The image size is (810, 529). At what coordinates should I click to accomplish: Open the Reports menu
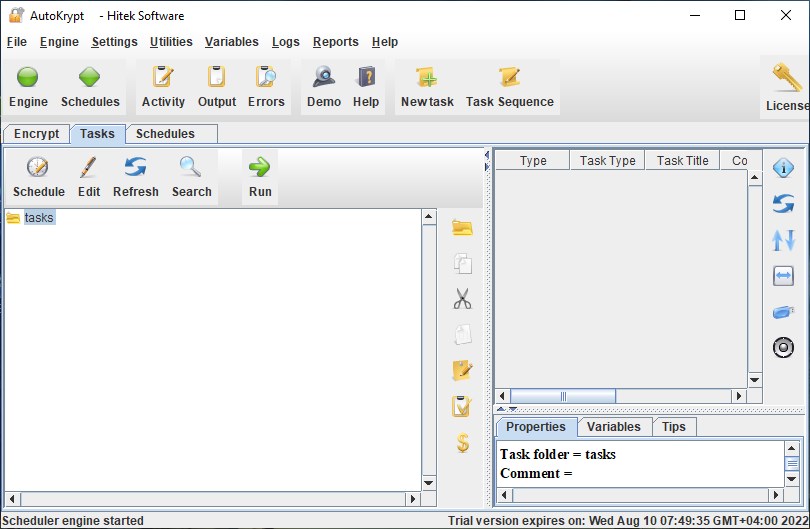click(x=335, y=42)
